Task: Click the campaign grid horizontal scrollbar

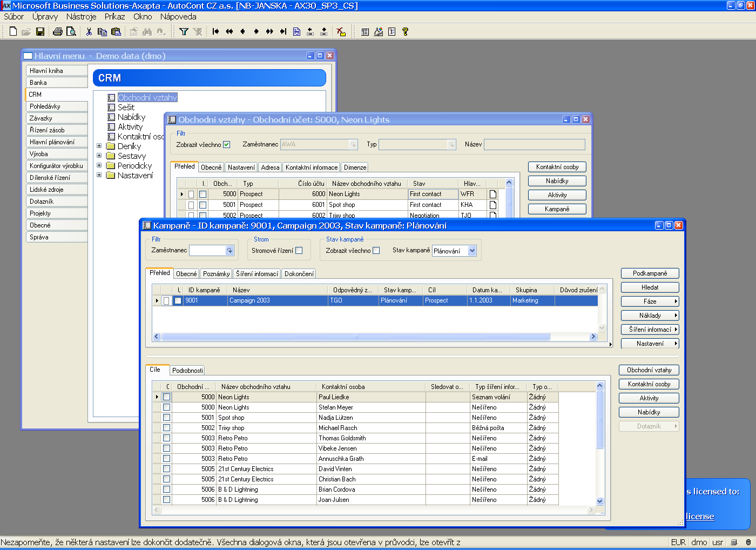Action: 356,337
